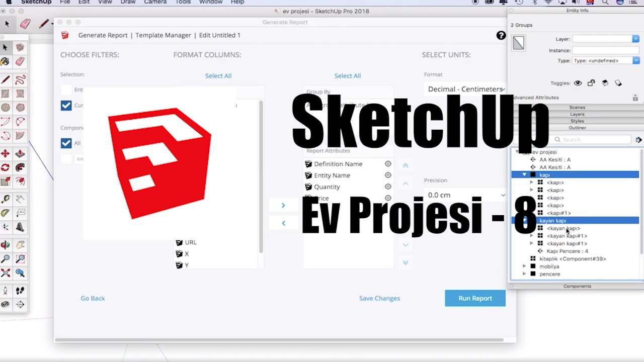Open the help question mark icon
Viewport: 644px width, 362px height.
tap(501, 35)
